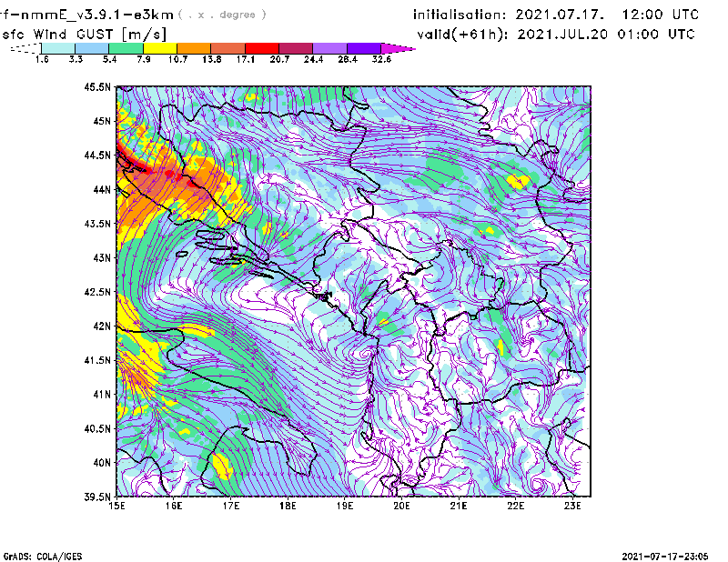
Task: Click the 43N latitude label
Action: pyautogui.click(x=102, y=257)
